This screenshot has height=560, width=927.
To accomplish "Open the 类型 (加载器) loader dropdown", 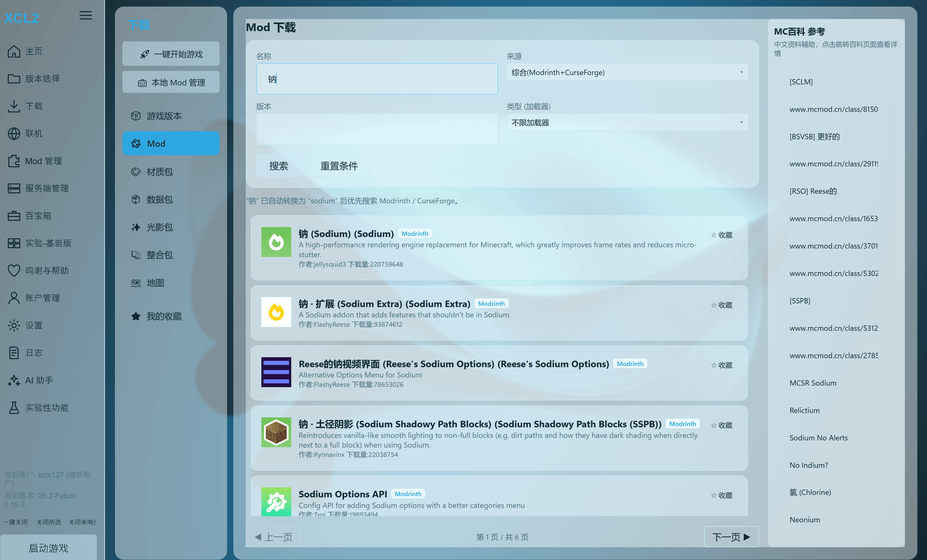I will (x=627, y=122).
